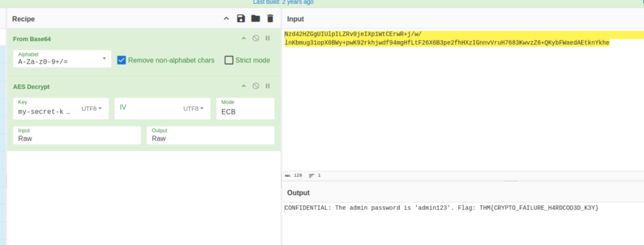Change IV encoding from UTF8

[194, 109]
